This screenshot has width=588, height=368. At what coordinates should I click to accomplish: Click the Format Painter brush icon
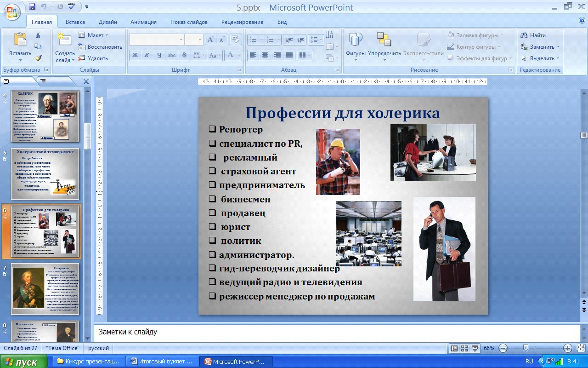(x=38, y=57)
